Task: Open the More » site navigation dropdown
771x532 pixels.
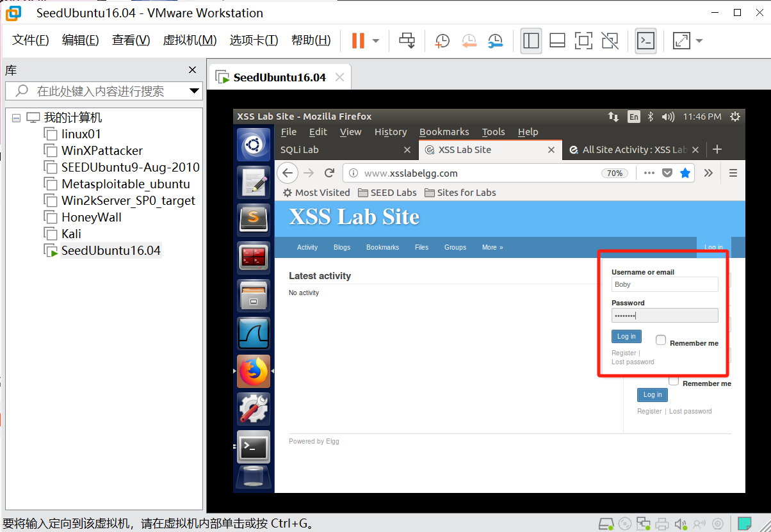Action: point(492,247)
